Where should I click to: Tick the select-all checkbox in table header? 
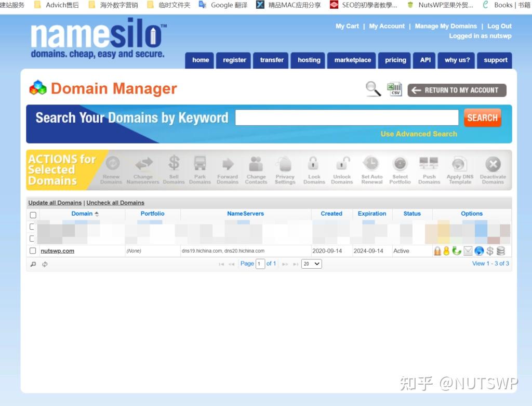click(33, 215)
